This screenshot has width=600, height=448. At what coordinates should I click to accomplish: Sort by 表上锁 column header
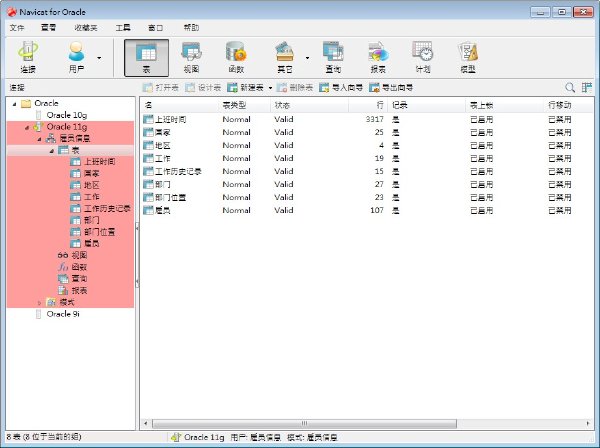coord(505,105)
